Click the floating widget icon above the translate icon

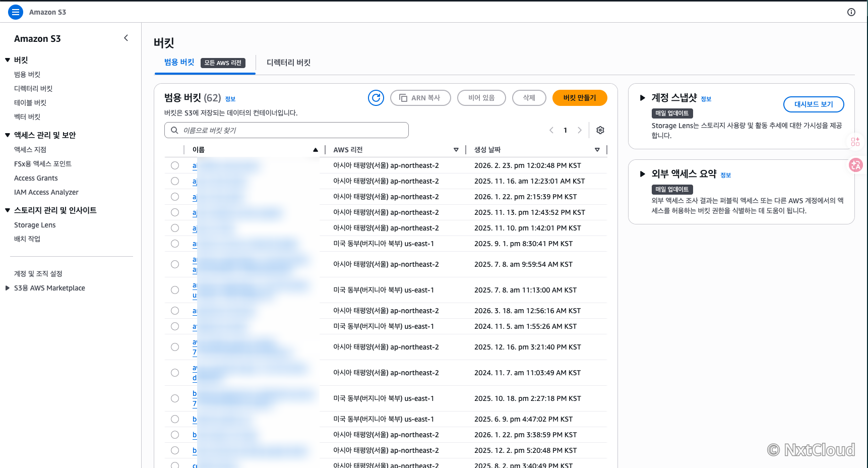click(855, 142)
